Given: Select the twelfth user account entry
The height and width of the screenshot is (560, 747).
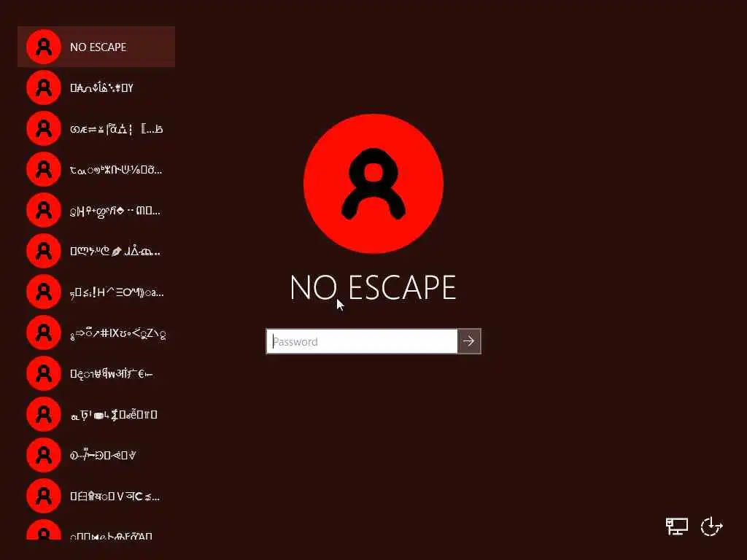Looking at the screenshot, I should coord(96,496).
